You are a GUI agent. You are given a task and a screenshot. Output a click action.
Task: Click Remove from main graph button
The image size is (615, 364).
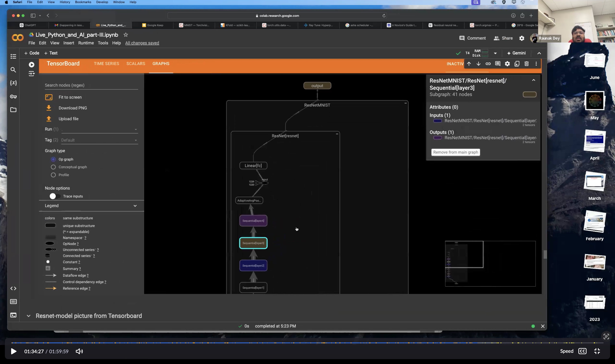coord(455,152)
